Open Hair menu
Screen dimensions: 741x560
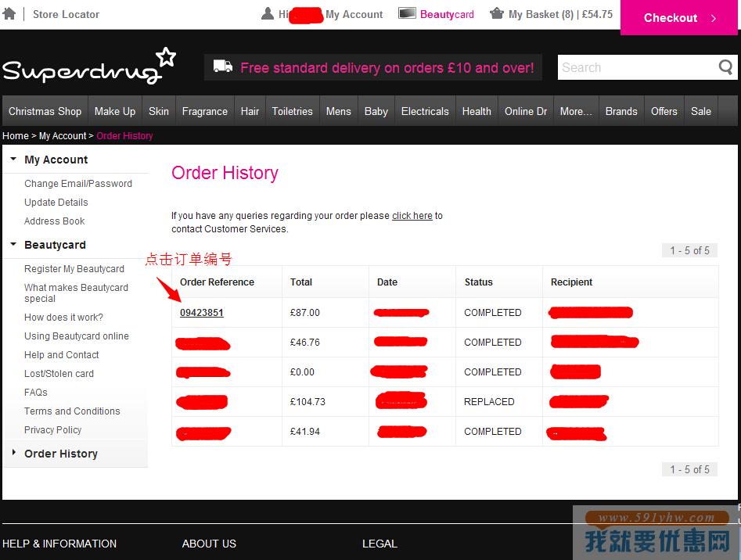click(x=250, y=111)
